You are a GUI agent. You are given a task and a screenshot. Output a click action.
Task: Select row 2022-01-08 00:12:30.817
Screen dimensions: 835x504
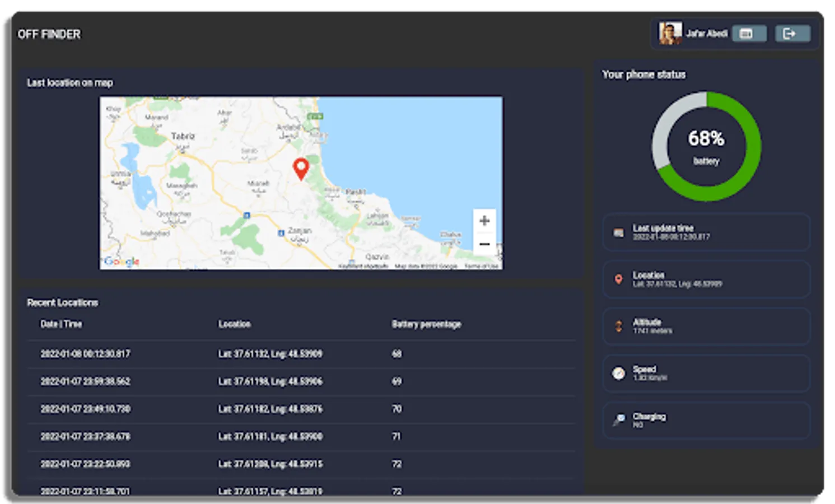(302, 354)
